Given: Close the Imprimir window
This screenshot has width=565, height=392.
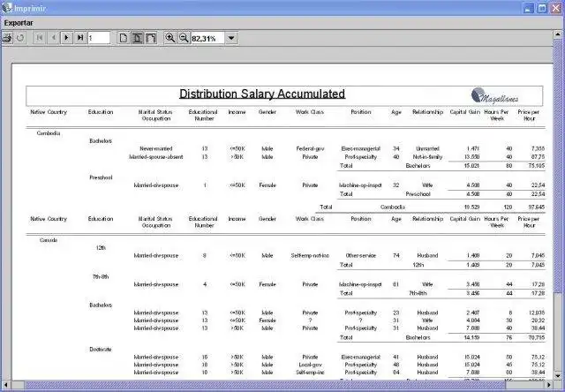Looking at the screenshot, I should coord(556,8).
